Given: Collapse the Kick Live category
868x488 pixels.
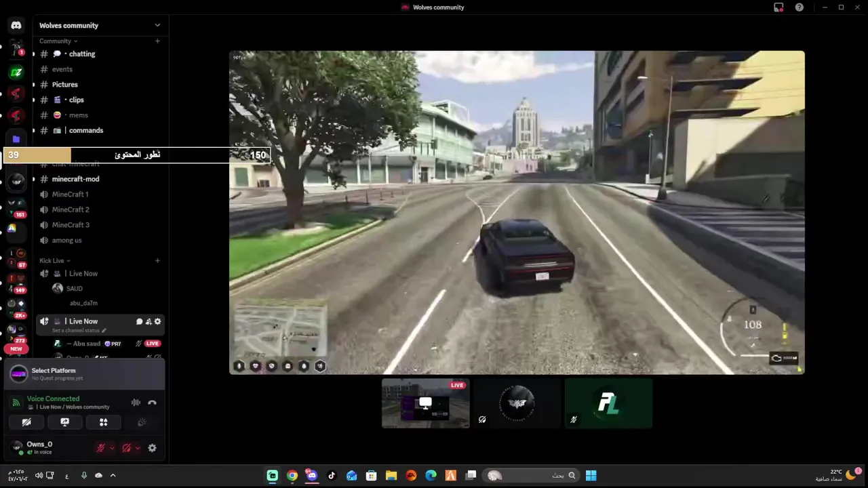Looking at the screenshot, I should tap(54, 260).
